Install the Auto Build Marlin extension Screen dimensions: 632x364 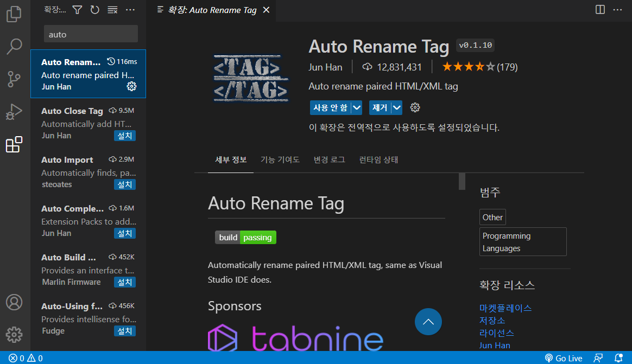124,282
